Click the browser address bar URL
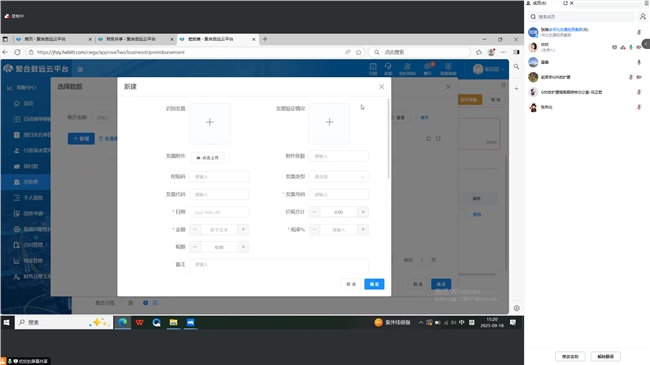 click(111, 52)
